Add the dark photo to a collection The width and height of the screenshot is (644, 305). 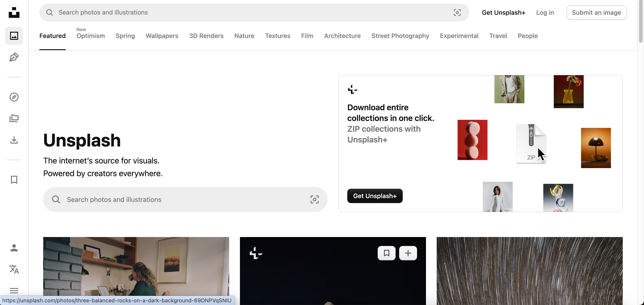pyautogui.click(x=408, y=253)
